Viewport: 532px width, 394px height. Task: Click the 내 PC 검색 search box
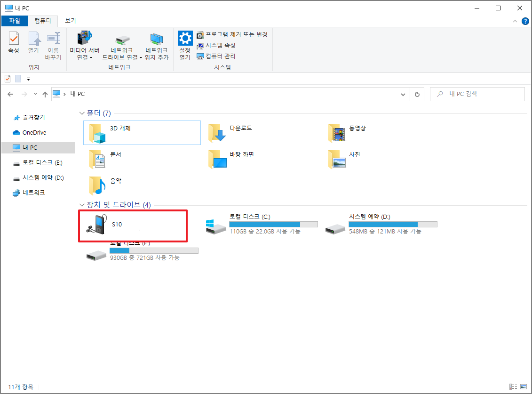pos(477,94)
